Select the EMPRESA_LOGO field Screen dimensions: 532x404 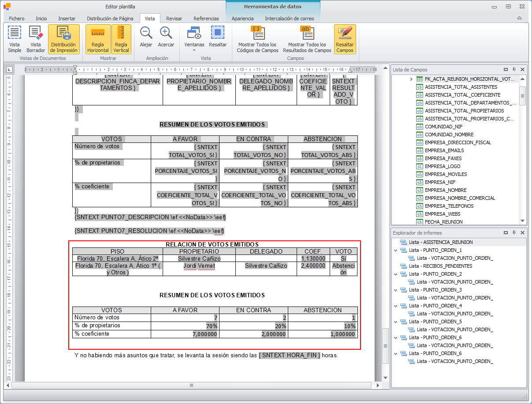coord(443,166)
